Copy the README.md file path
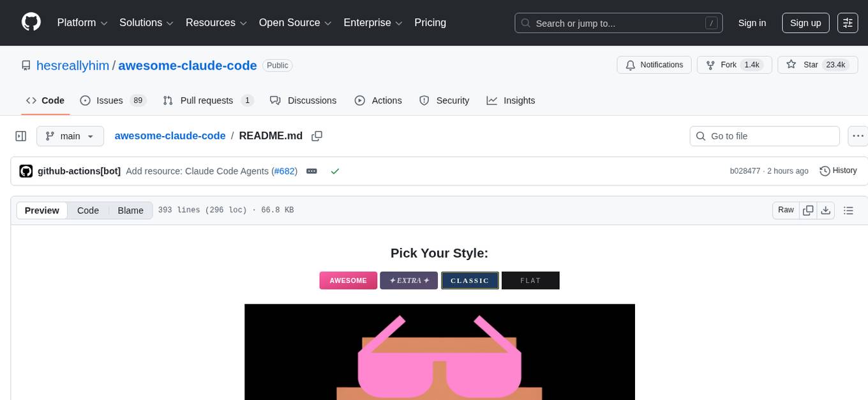 (x=317, y=135)
